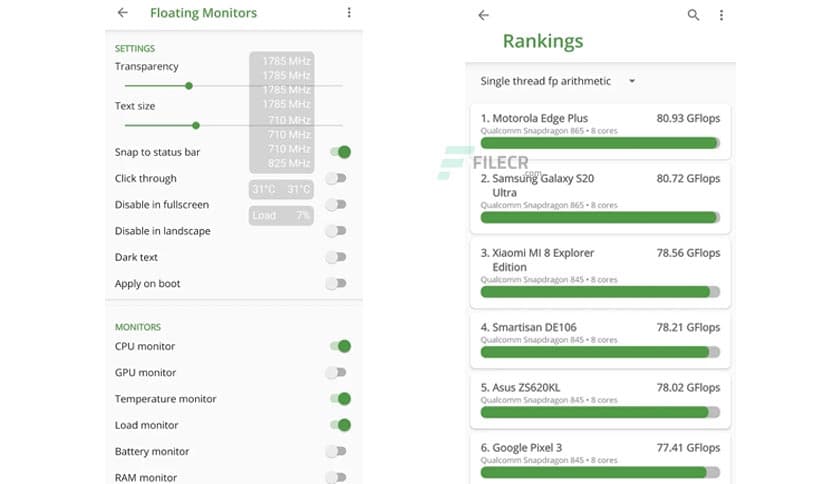Open overflow menu in Floating Monitors
Screen dimensions: 836x484
[x=349, y=13]
